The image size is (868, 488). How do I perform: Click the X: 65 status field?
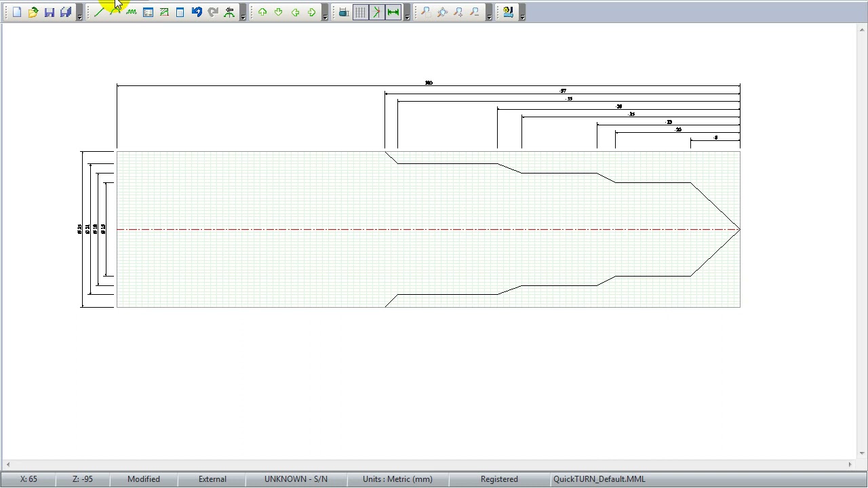pyautogui.click(x=28, y=479)
